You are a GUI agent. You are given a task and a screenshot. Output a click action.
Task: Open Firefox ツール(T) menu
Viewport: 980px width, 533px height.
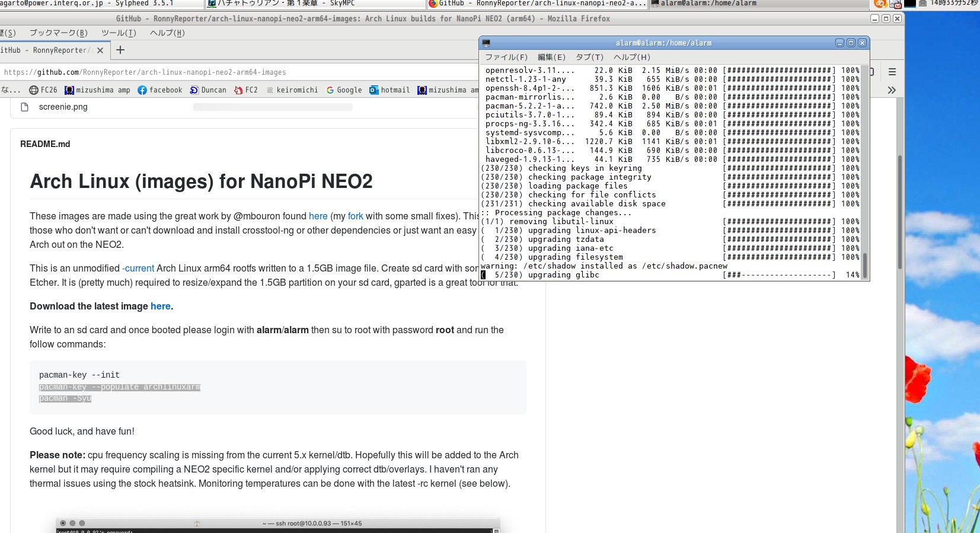[119, 33]
